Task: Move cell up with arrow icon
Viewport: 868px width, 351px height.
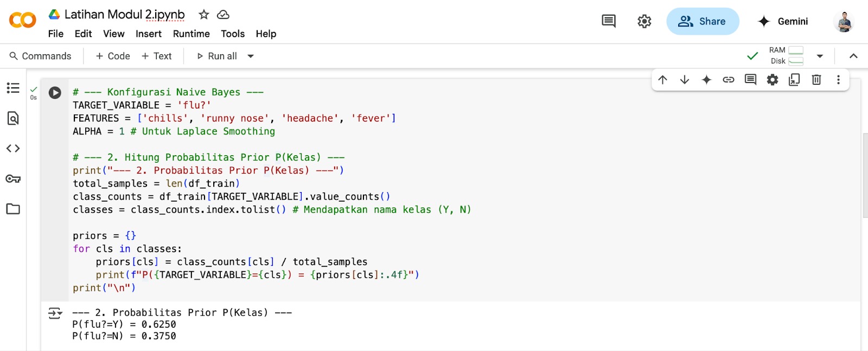Action: 662,80
